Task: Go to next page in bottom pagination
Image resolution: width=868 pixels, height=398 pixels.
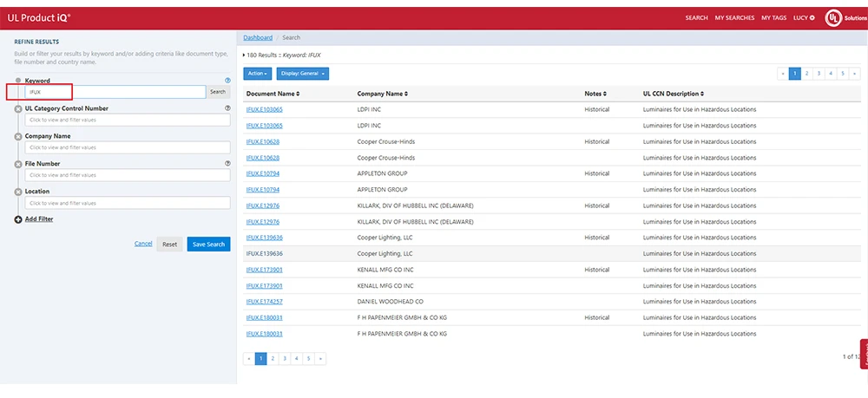Action: (x=320, y=359)
